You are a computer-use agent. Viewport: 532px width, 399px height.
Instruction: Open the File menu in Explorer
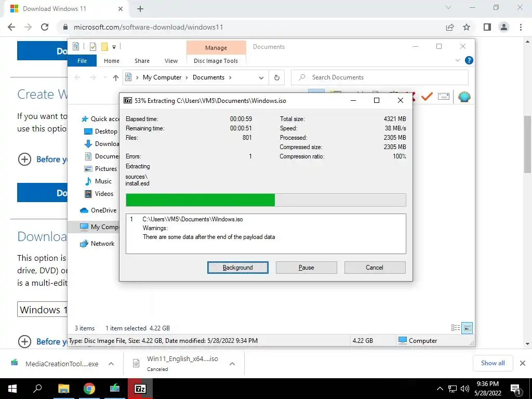(82, 61)
